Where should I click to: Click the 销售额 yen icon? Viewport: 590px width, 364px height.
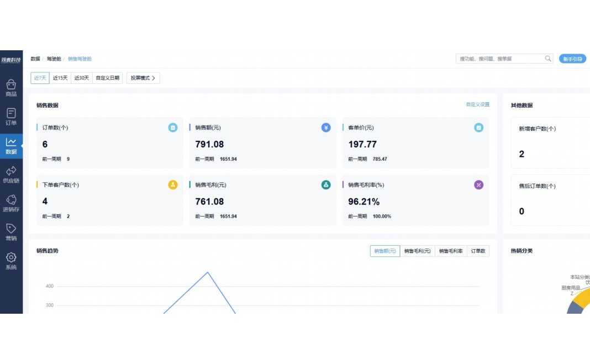point(326,128)
